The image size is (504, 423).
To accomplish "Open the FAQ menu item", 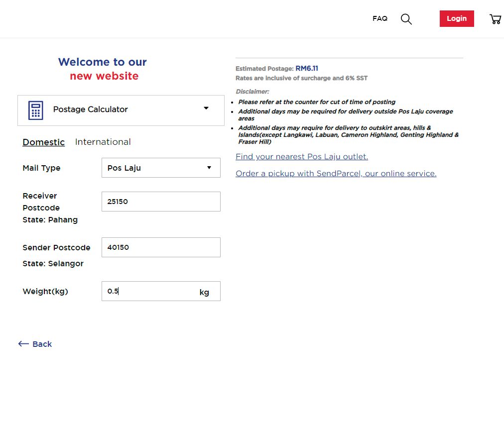I will [x=380, y=18].
